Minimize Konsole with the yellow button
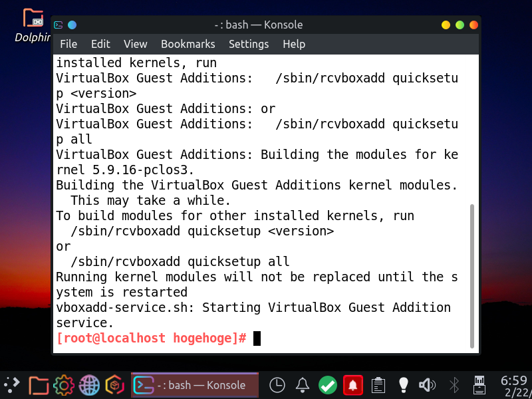Viewport: 532px width, 399px height. (x=446, y=25)
